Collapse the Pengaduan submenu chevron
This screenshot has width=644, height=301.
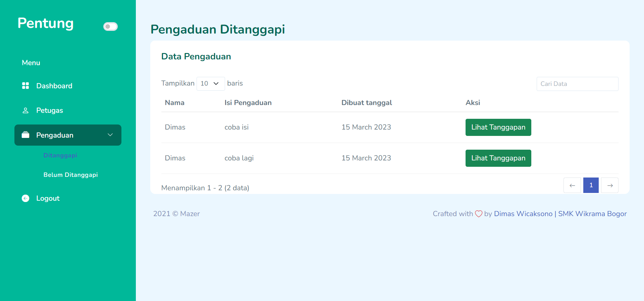(110, 135)
